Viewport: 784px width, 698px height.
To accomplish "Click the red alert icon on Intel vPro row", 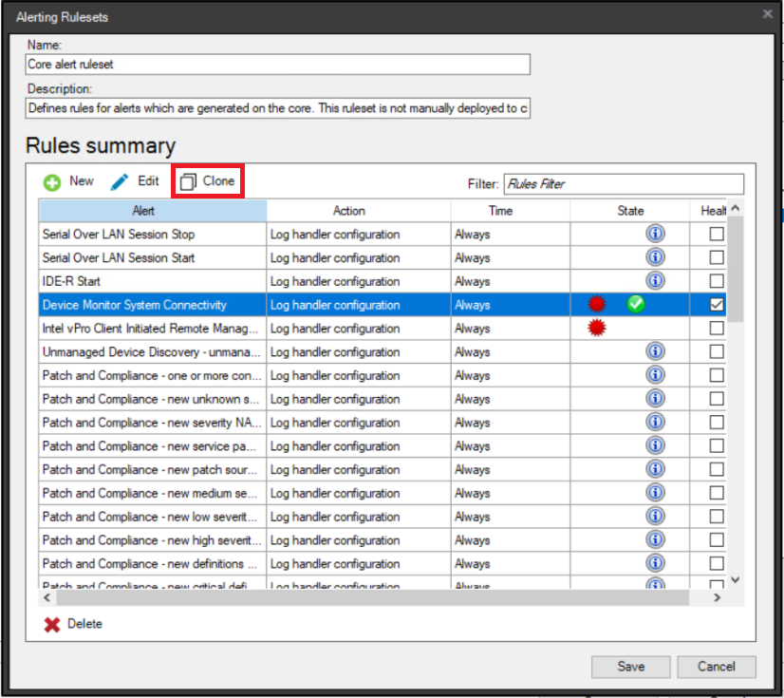I will tap(596, 328).
